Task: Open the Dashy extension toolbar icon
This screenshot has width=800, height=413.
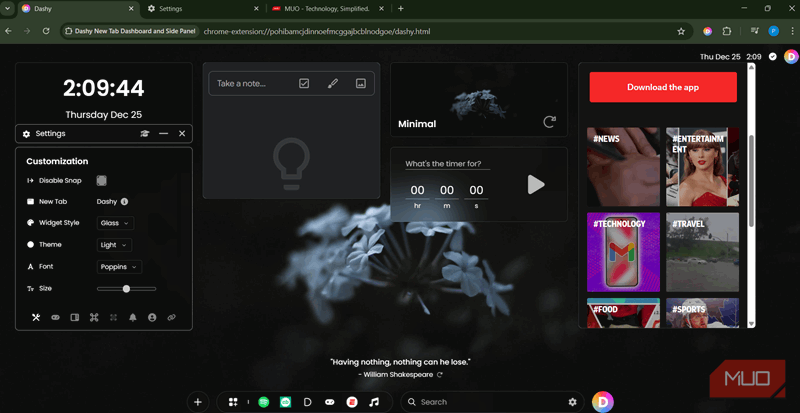Action: pos(707,32)
